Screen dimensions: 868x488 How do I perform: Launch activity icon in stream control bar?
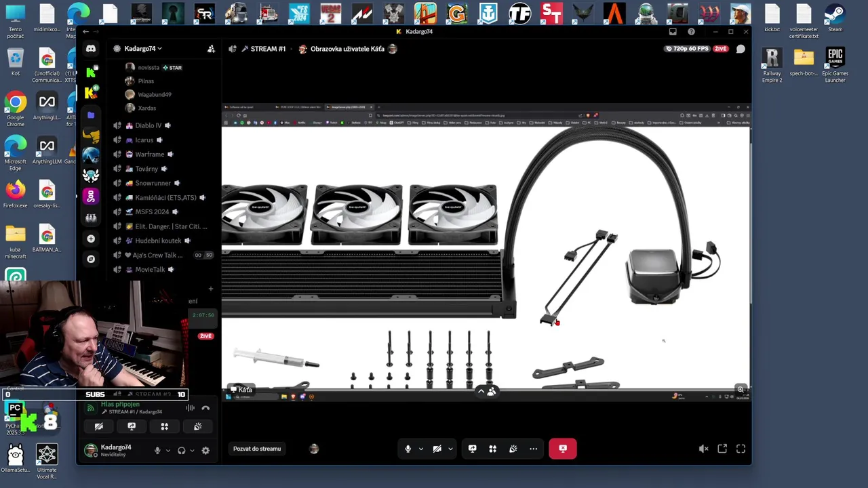(493, 449)
